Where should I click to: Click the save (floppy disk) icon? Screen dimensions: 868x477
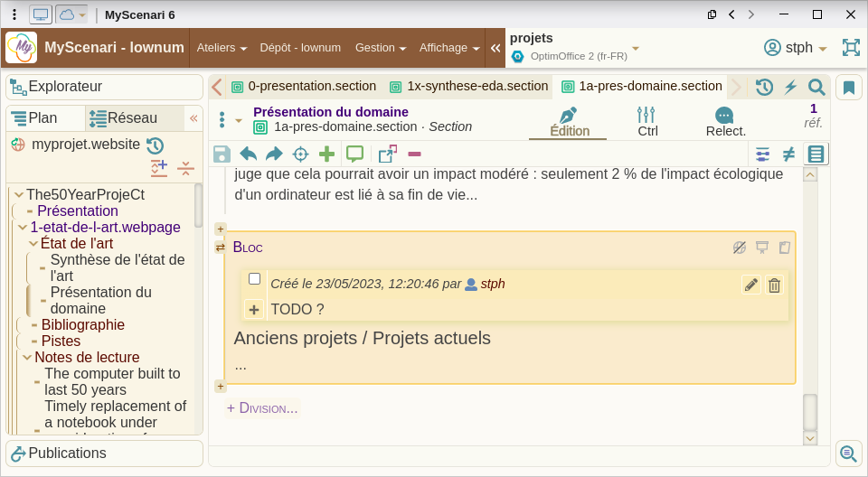(x=222, y=154)
